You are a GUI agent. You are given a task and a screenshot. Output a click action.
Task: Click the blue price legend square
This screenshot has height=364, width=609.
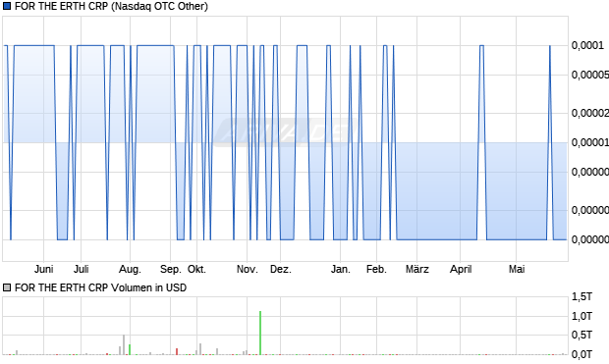7,6
